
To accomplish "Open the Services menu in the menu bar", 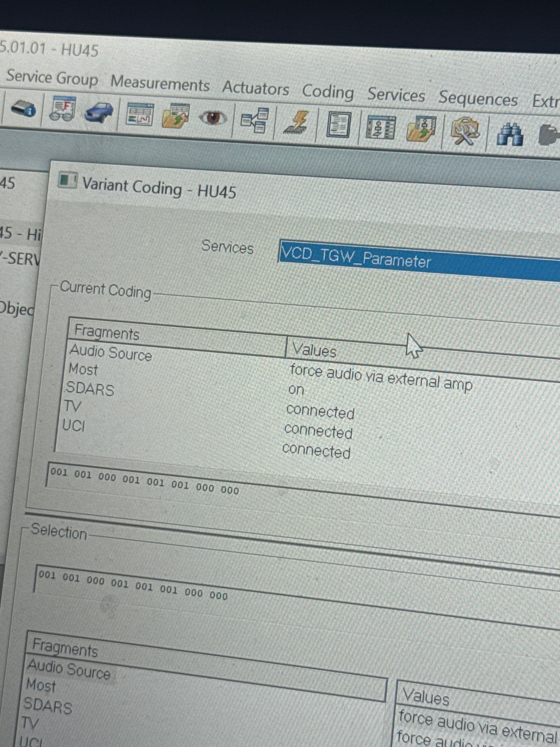I will pyautogui.click(x=396, y=95).
